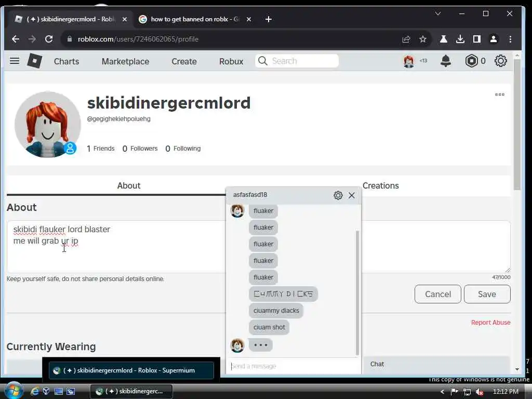Screen dimensions: 532x399
Task: Click the network tray icon
Action: pos(467,392)
